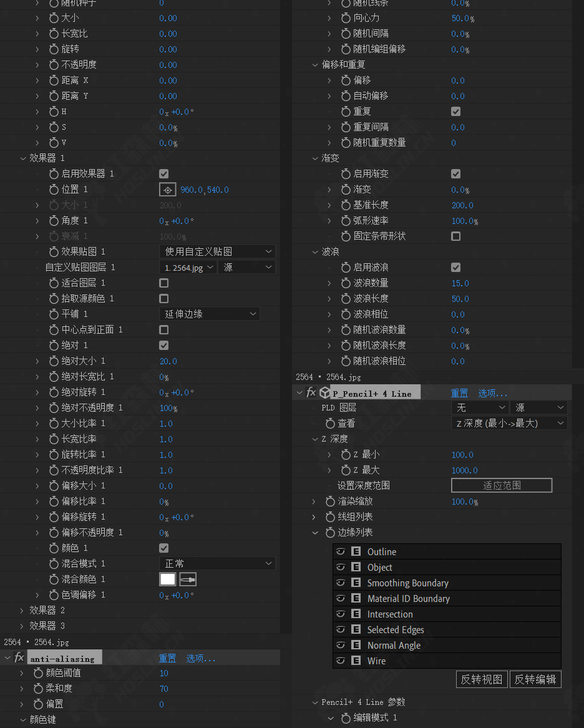Expand the 效果器 2 group
The height and width of the screenshot is (728, 584).
pyautogui.click(x=22, y=611)
